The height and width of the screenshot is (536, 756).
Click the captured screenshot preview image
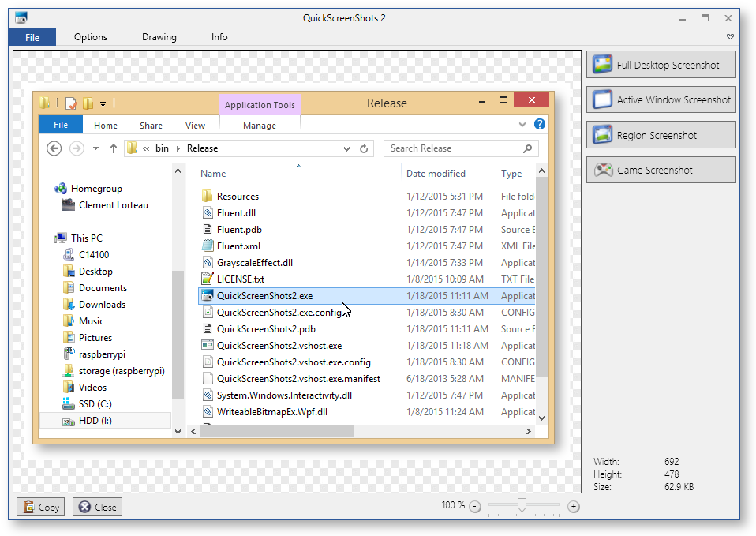pos(294,268)
